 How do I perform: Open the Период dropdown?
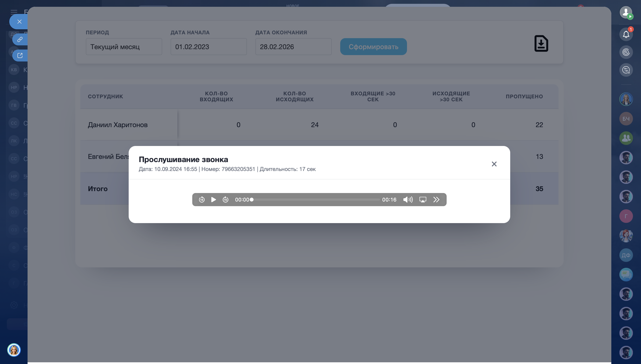(124, 47)
